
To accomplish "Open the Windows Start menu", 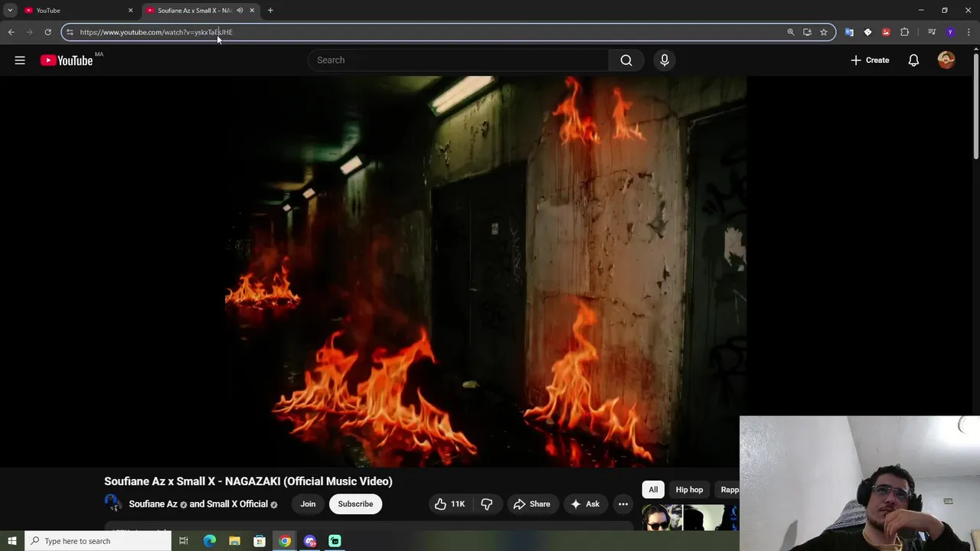I will tap(11, 541).
